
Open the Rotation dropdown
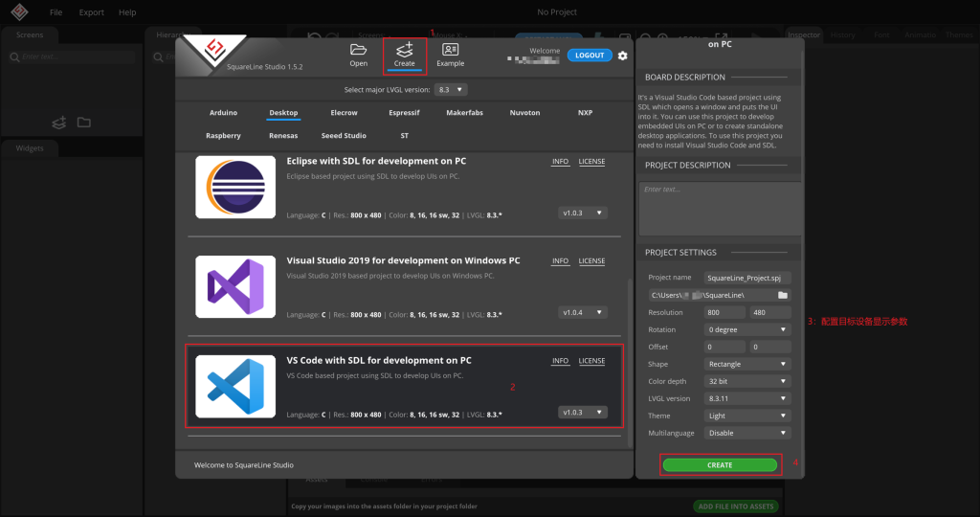coord(747,329)
